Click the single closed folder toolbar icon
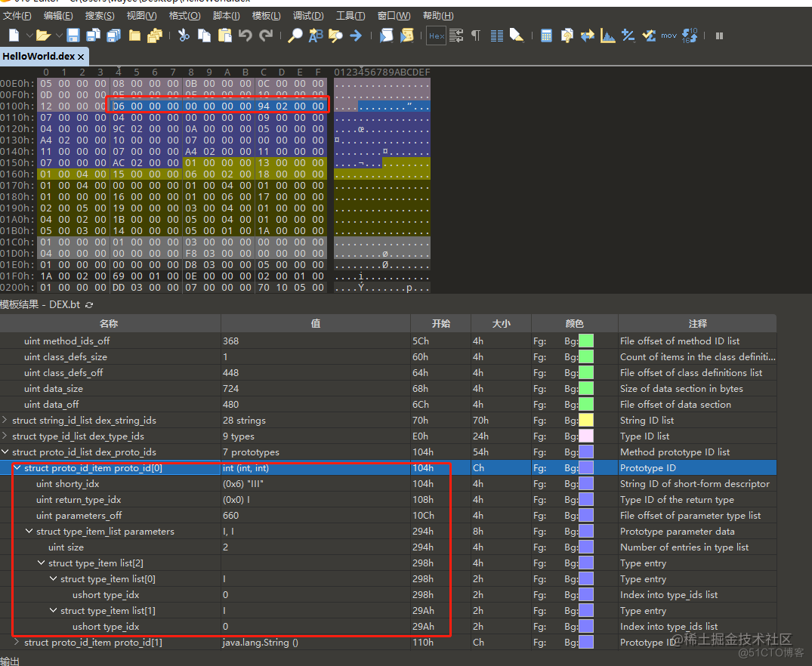 (x=134, y=35)
